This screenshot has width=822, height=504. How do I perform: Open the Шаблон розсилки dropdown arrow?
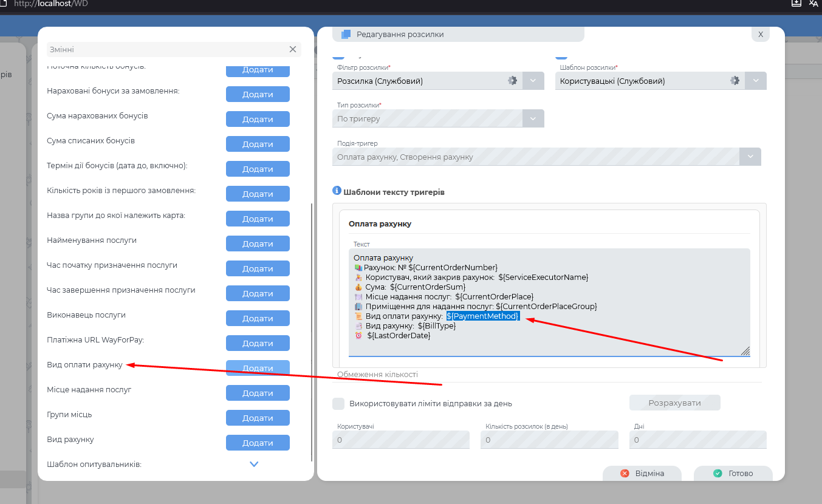(756, 81)
